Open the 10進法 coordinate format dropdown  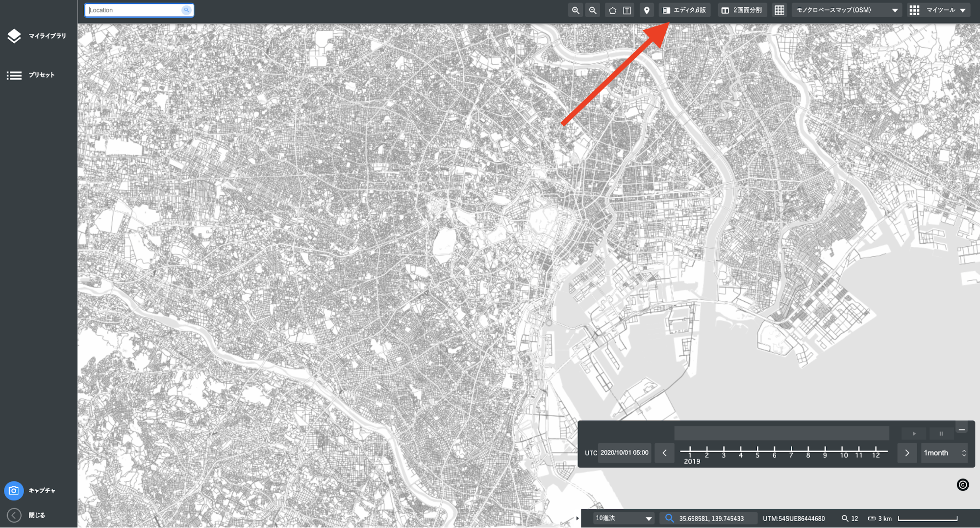coord(624,519)
